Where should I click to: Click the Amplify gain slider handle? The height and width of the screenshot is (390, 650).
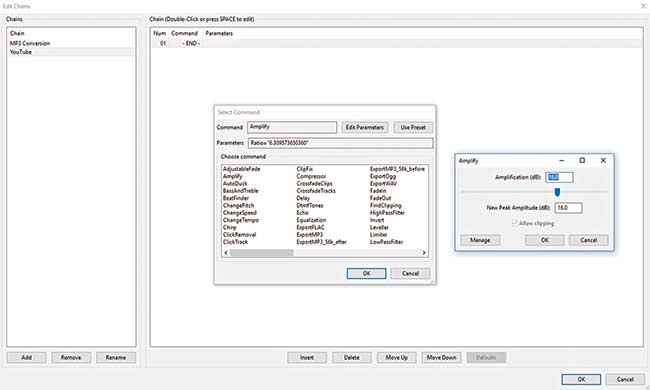point(557,192)
